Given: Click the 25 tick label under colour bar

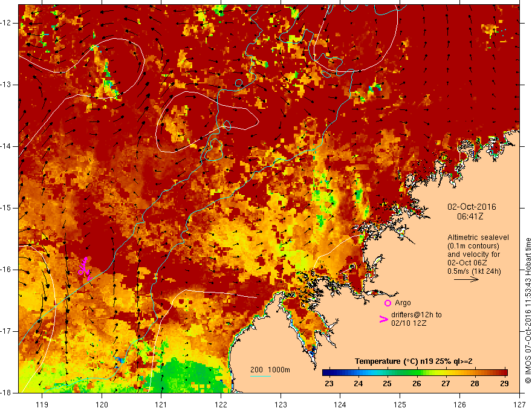Looking at the screenshot, I should tap(387, 384).
